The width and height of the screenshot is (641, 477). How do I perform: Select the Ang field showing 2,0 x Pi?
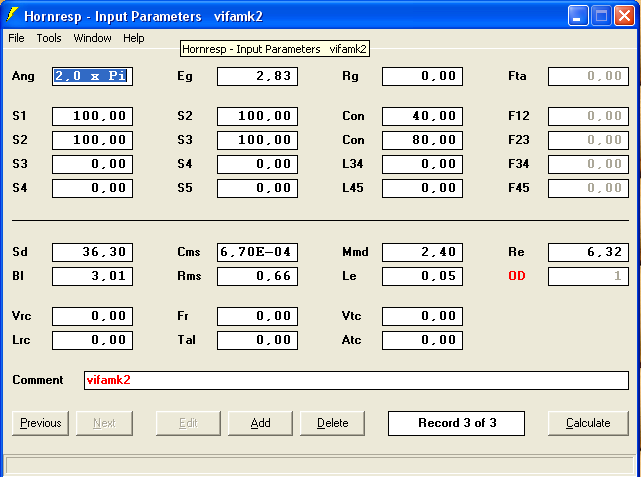pos(92,76)
